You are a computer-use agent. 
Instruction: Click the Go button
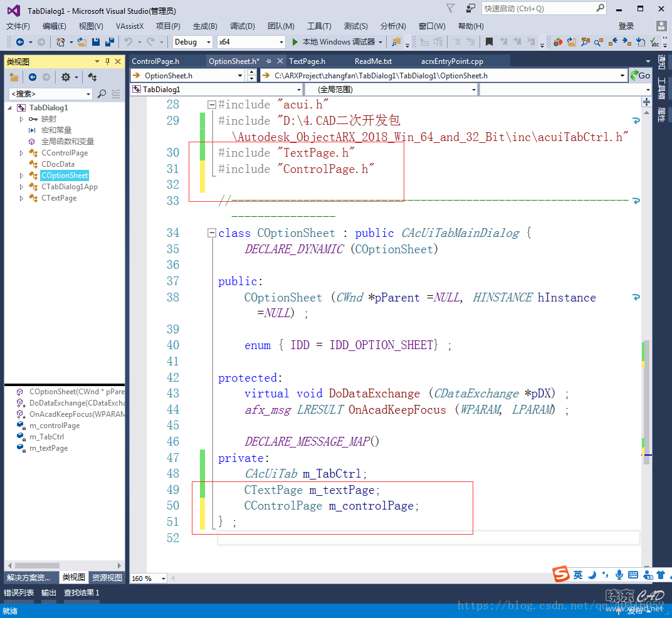click(641, 76)
